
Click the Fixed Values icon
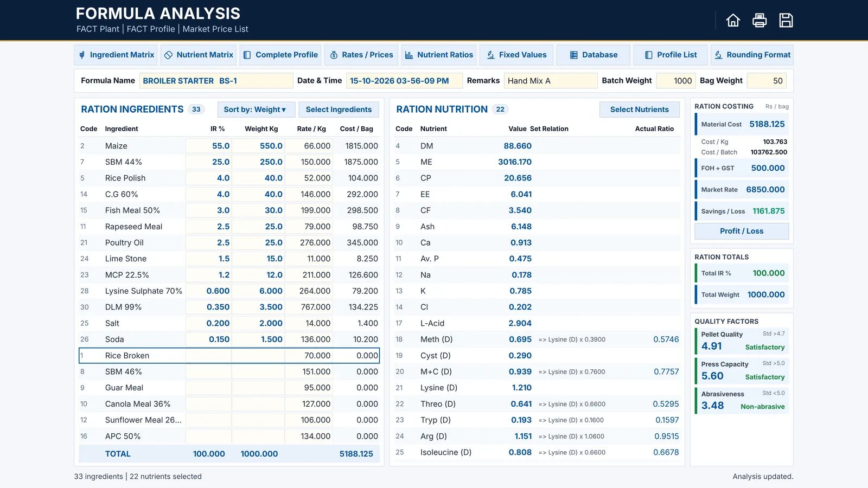[x=491, y=55]
